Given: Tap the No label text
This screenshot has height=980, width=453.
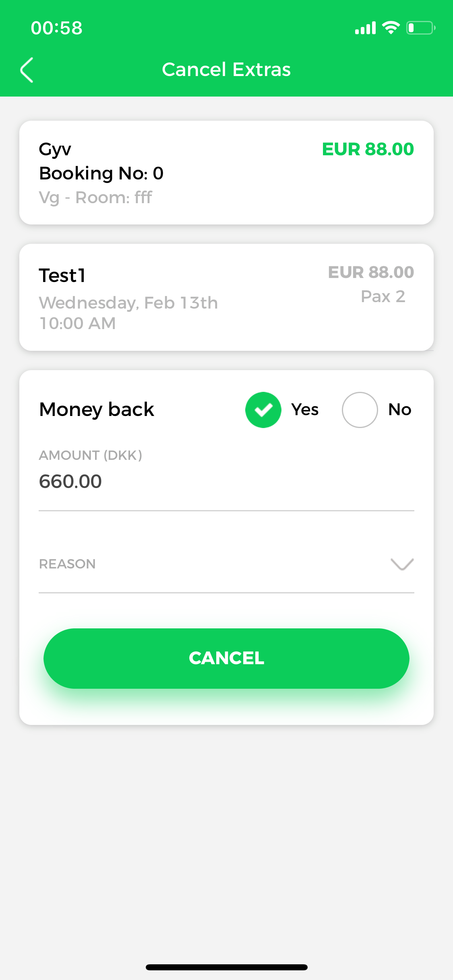Looking at the screenshot, I should coord(400,410).
